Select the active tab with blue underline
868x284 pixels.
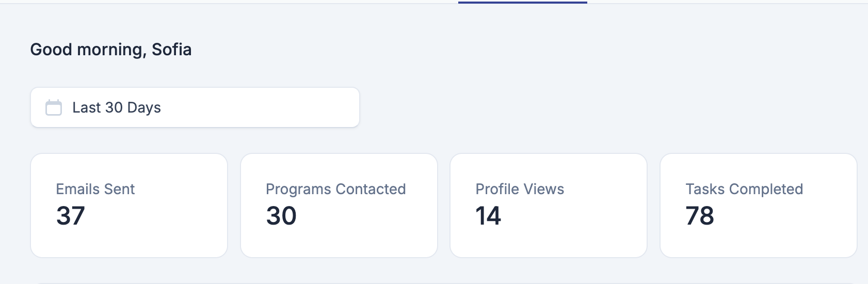[x=523, y=2]
